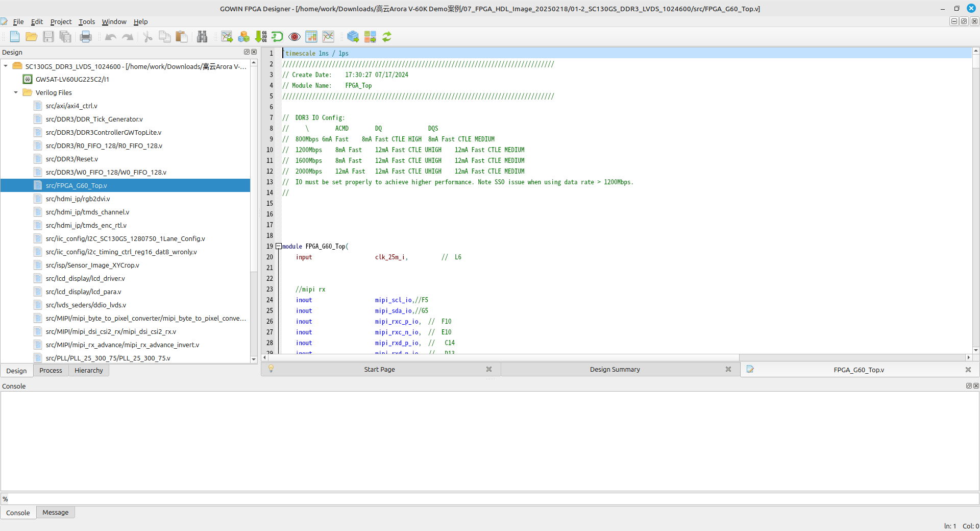This screenshot has height=531, width=980.
Task: Open the Project menu
Action: pos(61,21)
